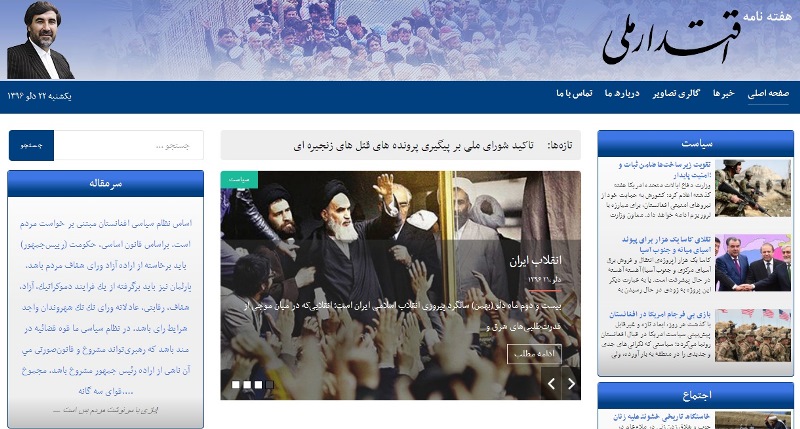The image size is (800, 429).
Task: Select the fourth slide indicator dot
Action: pyautogui.click(x=269, y=385)
